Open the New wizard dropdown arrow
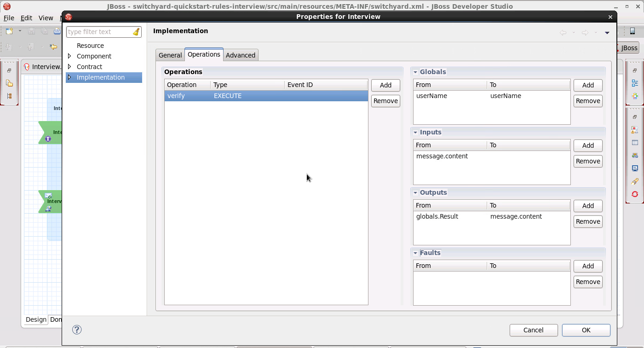This screenshot has width=644, height=348. point(20,31)
